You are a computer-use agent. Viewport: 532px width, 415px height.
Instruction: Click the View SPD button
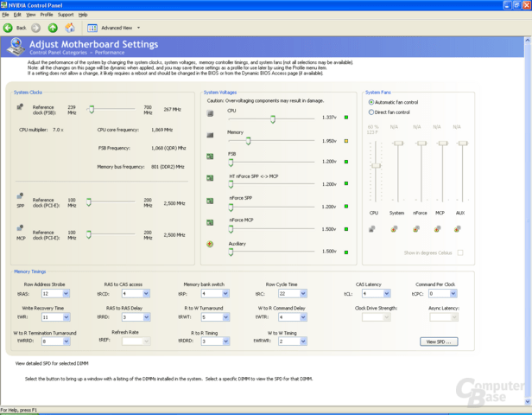[x=439, y=342]
